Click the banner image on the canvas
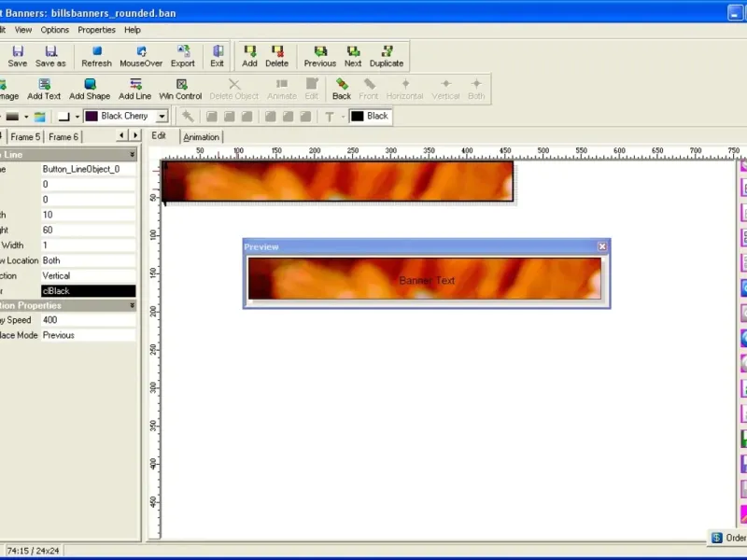This screenshot has height=560, width=747. click(x=337, y=181)
